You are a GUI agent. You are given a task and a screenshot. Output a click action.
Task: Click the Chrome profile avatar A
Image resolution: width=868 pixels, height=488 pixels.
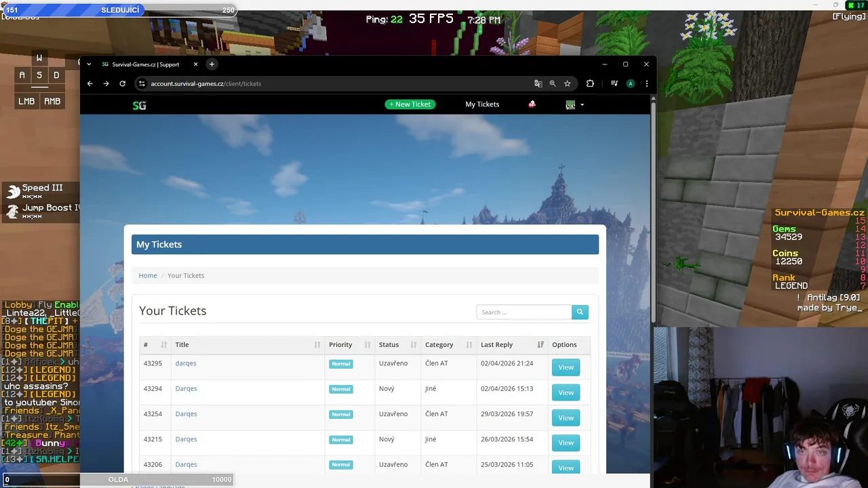pyautogui.click(x=631, y=83)
